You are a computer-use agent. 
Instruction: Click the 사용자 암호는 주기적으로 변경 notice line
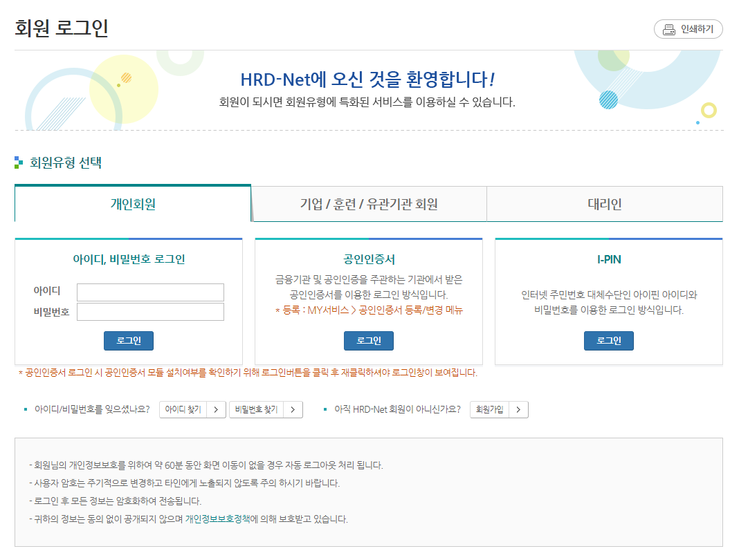tap(184, 483)
